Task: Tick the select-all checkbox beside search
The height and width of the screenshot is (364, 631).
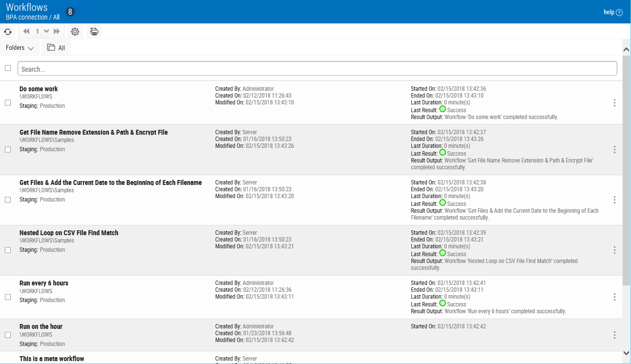Action: 8,68
